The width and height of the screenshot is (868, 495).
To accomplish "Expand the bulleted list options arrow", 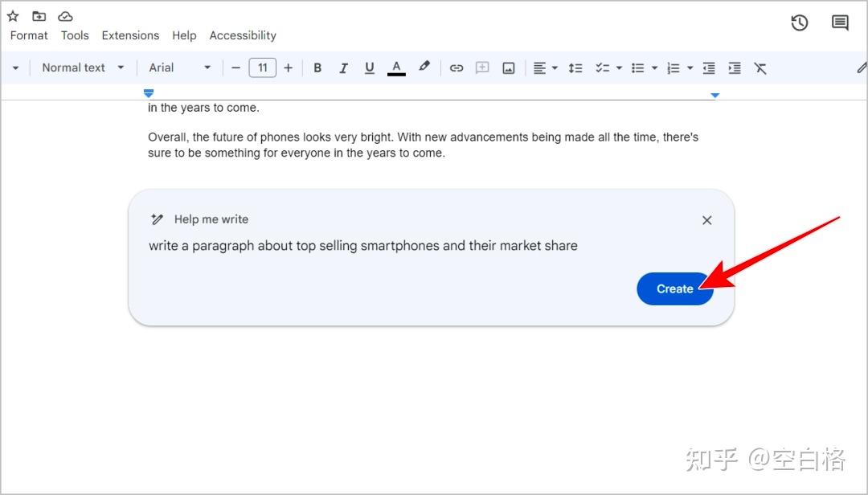I will tap(654, 68).
